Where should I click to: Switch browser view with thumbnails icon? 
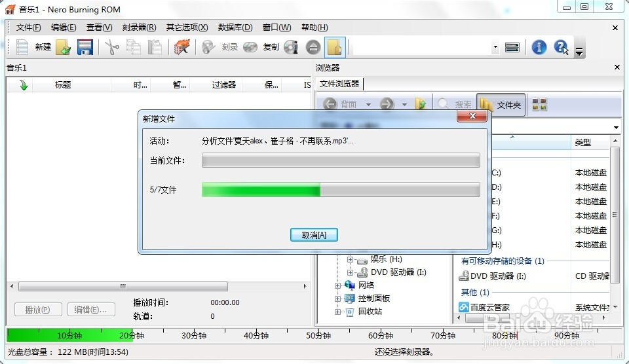coord(539,105)
